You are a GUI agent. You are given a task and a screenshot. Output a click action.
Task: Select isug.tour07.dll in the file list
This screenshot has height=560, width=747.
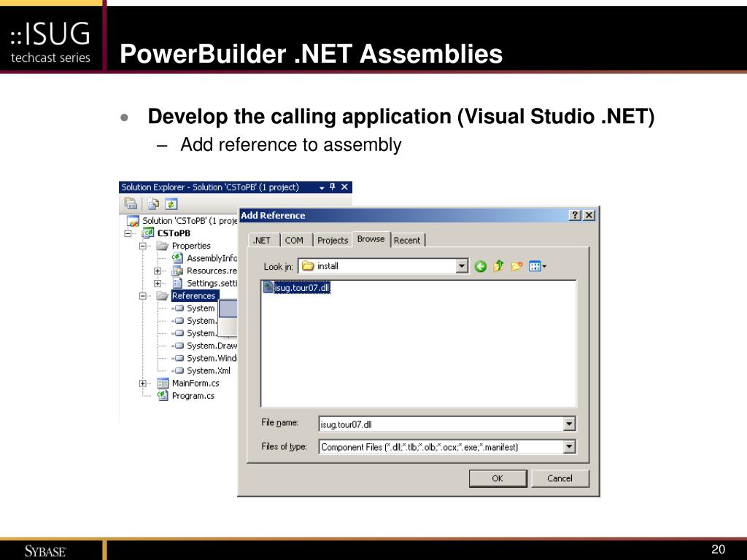coord(296,287)
